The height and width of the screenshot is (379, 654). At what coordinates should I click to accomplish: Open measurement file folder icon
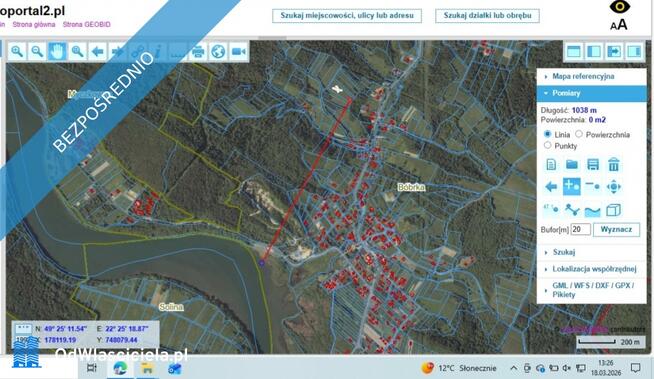tap(572, 164)
